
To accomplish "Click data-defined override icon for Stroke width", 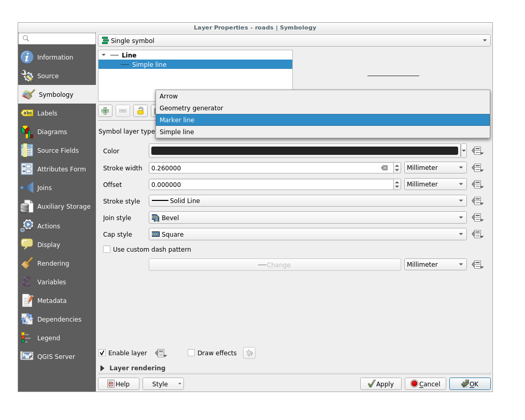I will click(x=477, y=168).
